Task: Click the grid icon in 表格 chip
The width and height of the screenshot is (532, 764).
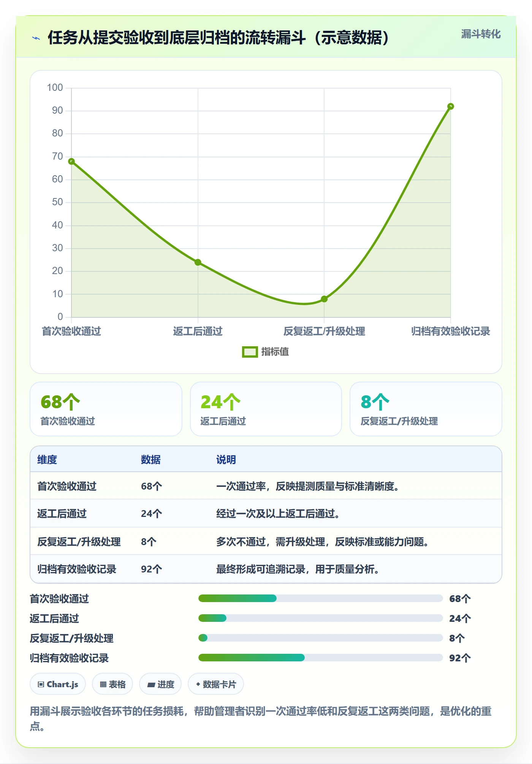Action: coord(103,685)
